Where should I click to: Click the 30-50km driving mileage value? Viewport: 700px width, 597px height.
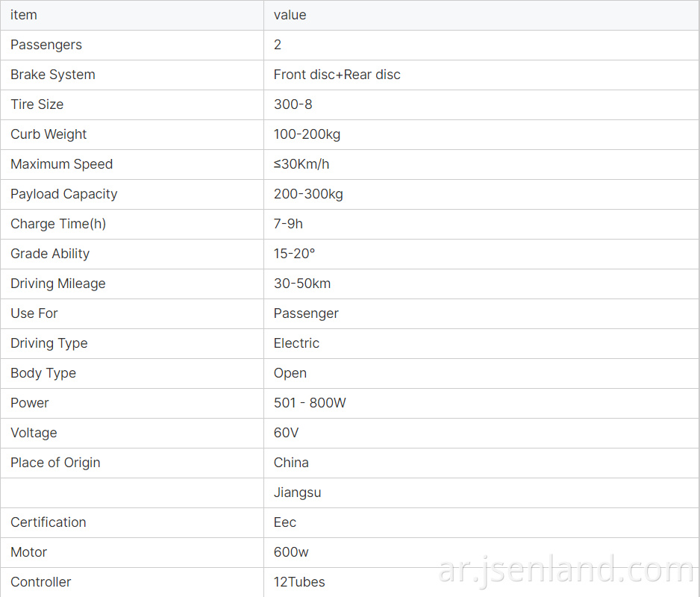(x=302, y=284)
